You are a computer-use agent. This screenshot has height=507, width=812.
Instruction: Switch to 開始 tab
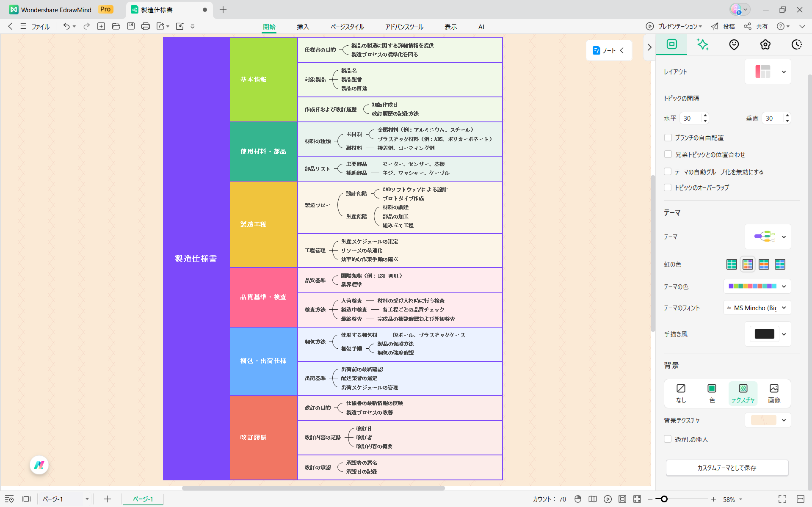[269, 27]
